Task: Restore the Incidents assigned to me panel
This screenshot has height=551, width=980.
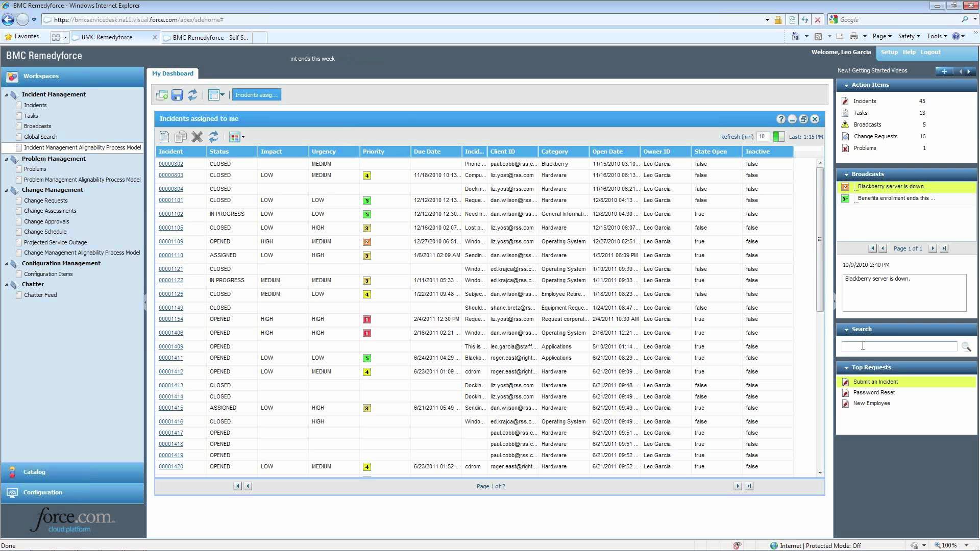Action: coord(803,119)
